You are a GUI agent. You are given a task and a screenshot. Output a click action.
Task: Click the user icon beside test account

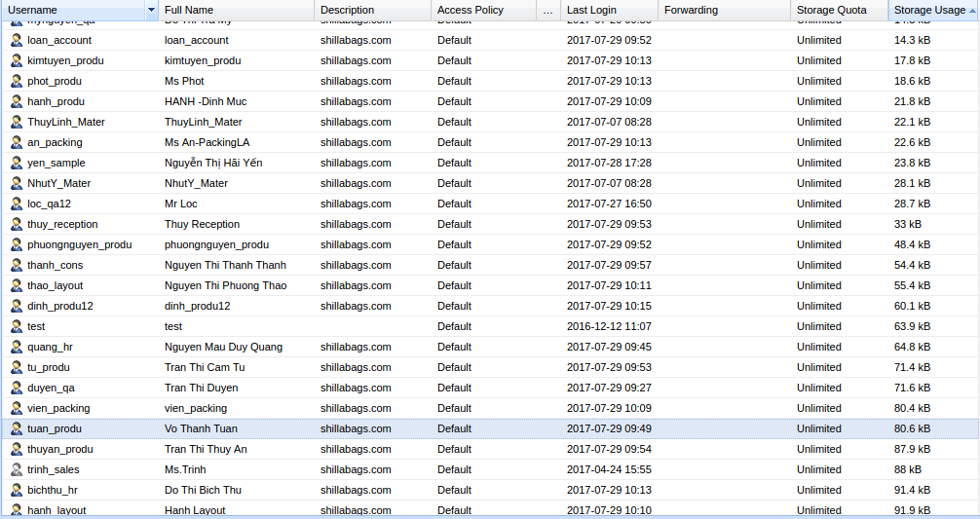tap(17, 326)
